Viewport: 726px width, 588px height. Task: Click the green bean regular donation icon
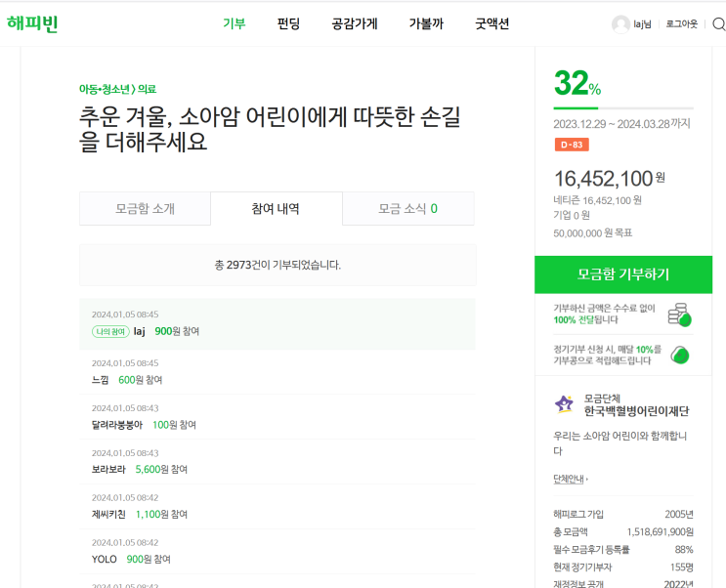click(680, 354)
